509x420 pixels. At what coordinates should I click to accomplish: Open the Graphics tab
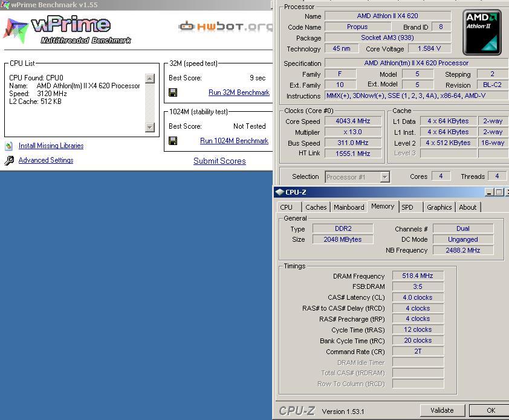point(439,207)
